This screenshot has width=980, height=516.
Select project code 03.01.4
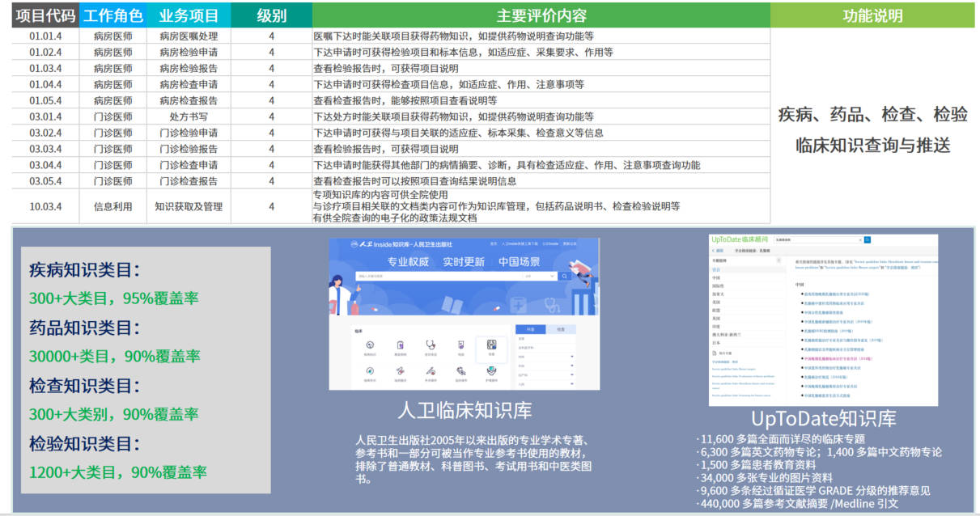click(45, 117)
